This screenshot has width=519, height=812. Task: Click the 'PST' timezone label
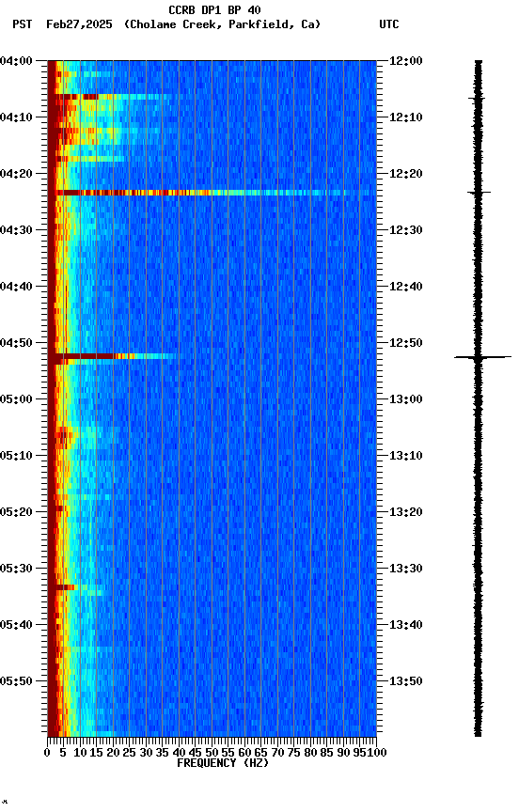[23, 24]
